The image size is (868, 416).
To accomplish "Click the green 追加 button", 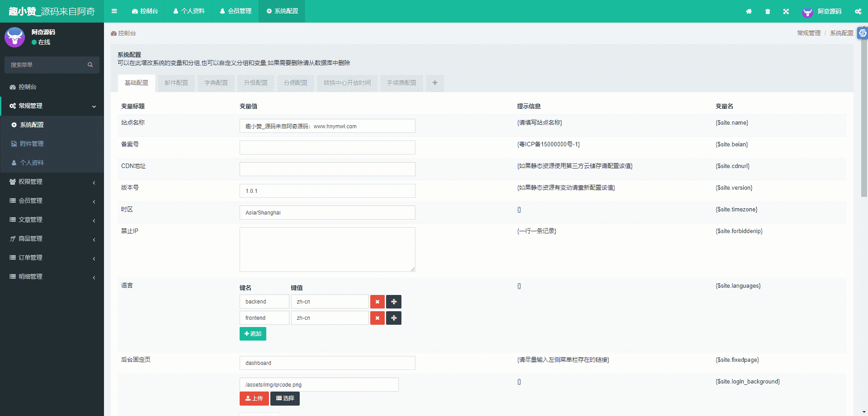I will point(253,334).
